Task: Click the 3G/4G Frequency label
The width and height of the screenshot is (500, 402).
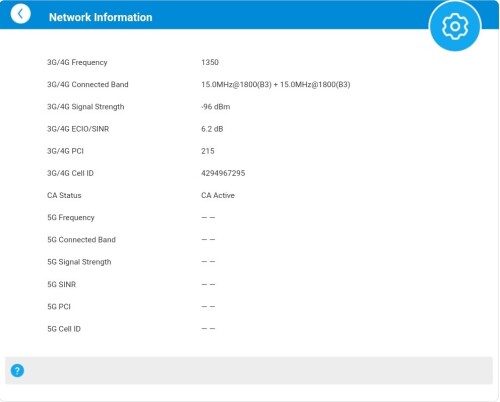Action: click(x=77, y=62)
